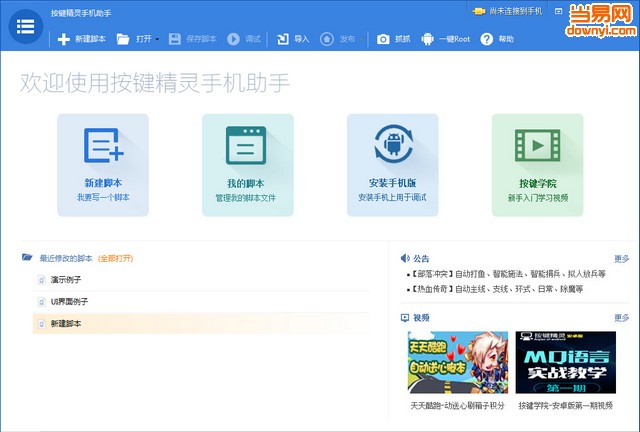
Task: Click the 尚未连接到手机 connection status
Action: (512, 12)
